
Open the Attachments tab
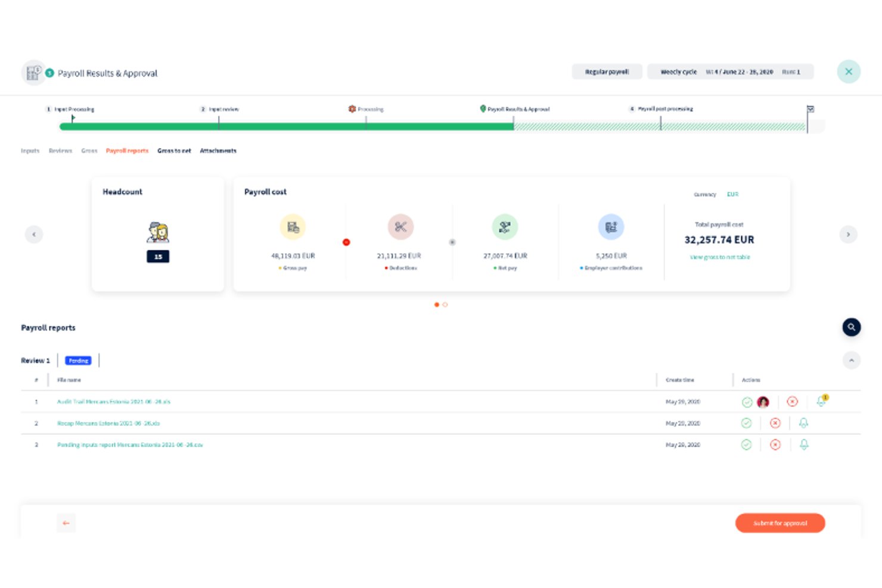(x=218, y=151)
